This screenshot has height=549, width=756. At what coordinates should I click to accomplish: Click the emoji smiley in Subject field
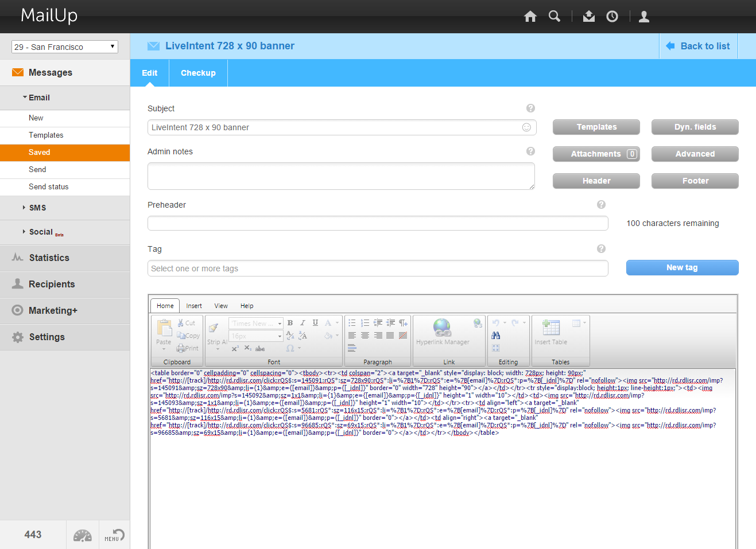click(526, 127)
